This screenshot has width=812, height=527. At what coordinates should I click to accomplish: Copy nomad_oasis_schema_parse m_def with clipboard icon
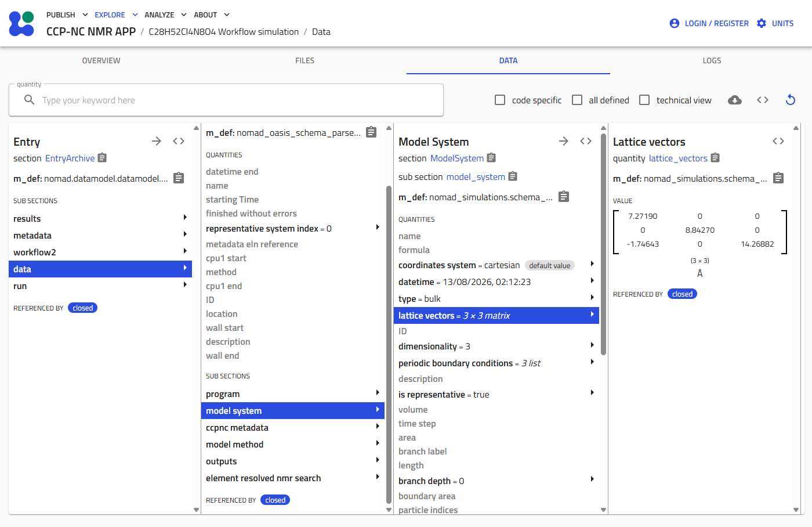point(371,132)
